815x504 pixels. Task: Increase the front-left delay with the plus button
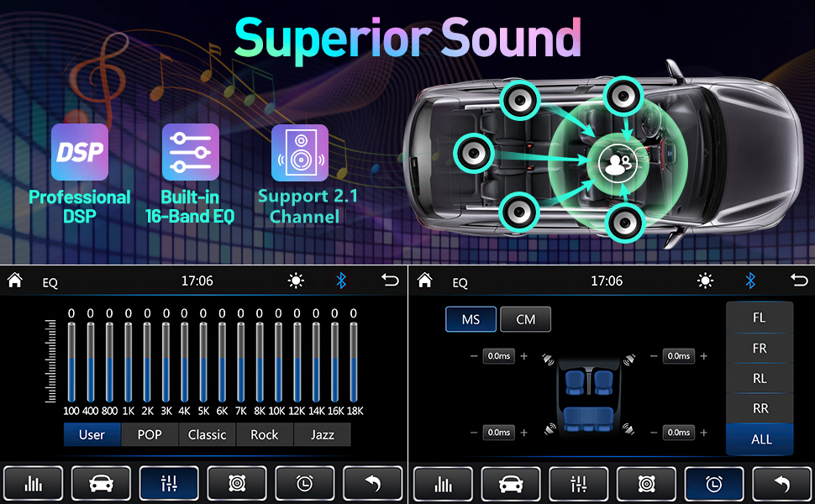click(x=524, y=356)
